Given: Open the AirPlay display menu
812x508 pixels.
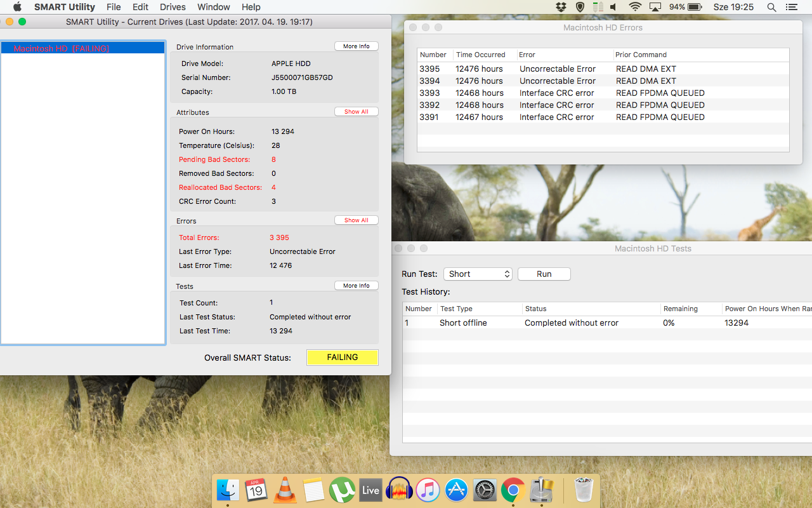Looking at the screenshot, I should pos(655,7).
